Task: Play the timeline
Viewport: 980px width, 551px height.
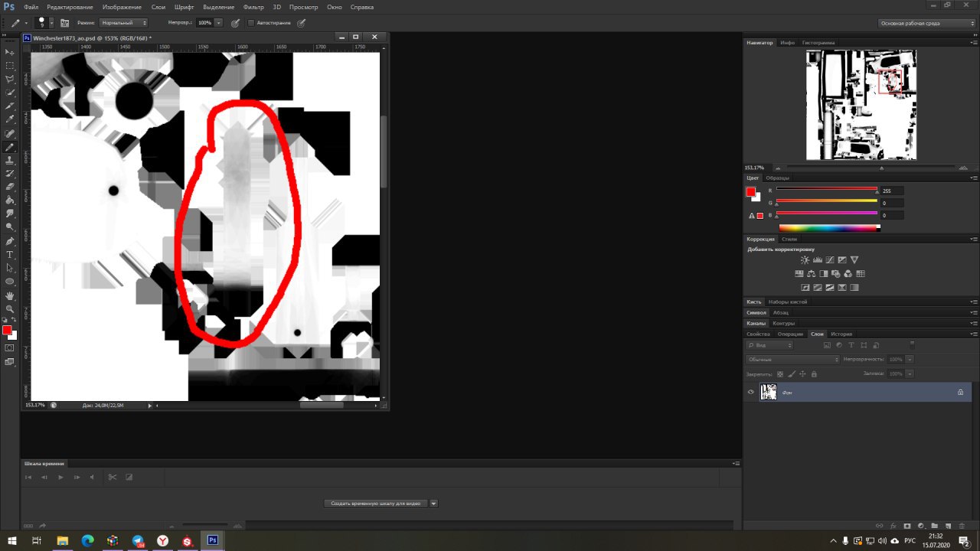Action: [60, 478]
